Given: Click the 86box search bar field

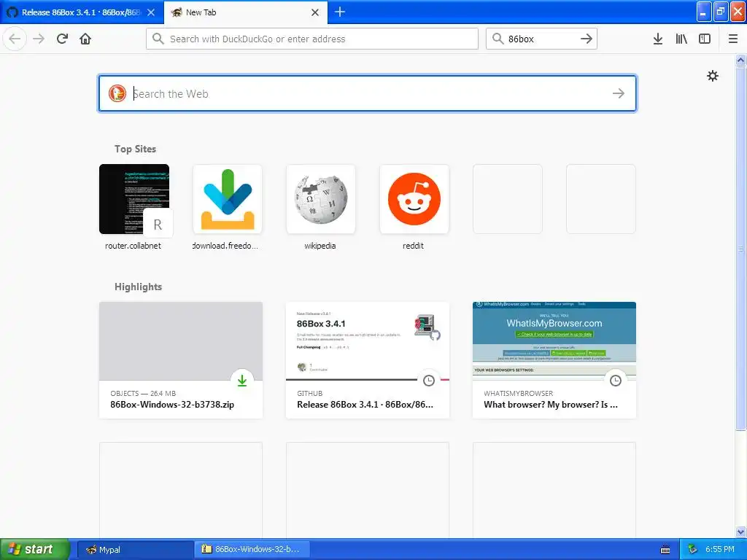Looking at the screenshot, I should [541, 39].
